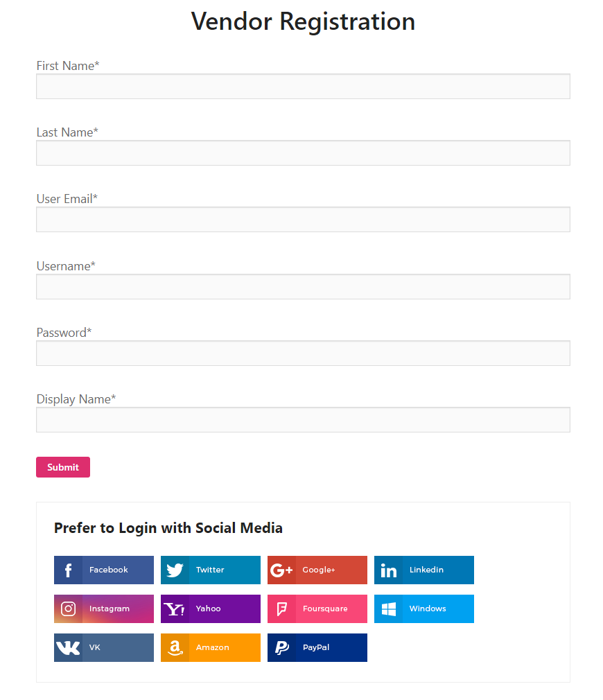The width and height of the screenshot is (603, 700).
Task: Click the Google+ logo icon
Action: 281,570
